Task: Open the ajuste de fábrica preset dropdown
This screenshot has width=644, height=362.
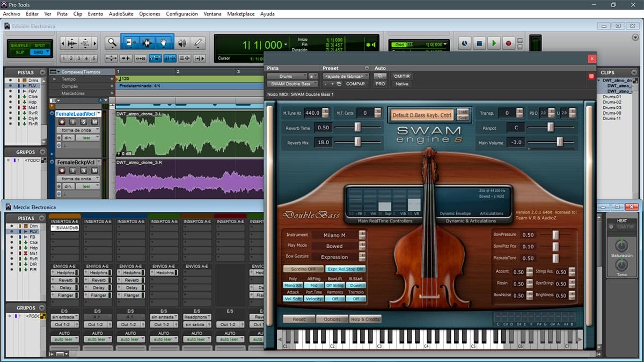Action: coord(345,76)
